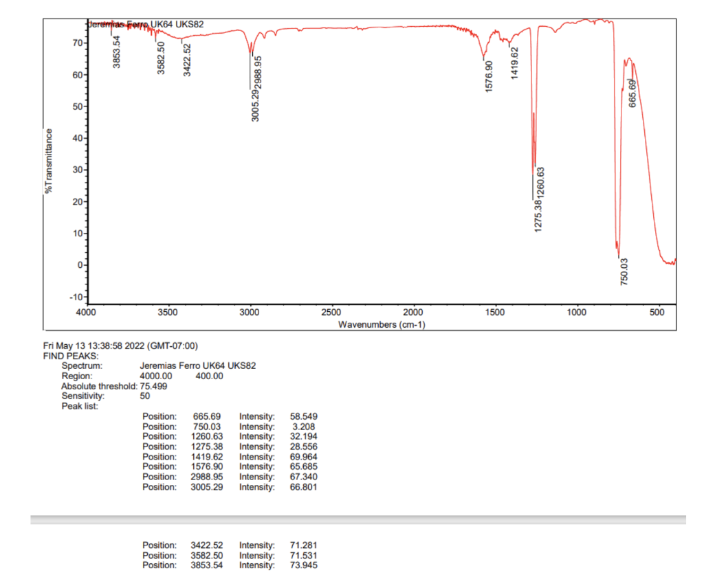Select intensity value 58.549
Screen dimensions: 704x588
pos(303,417)
